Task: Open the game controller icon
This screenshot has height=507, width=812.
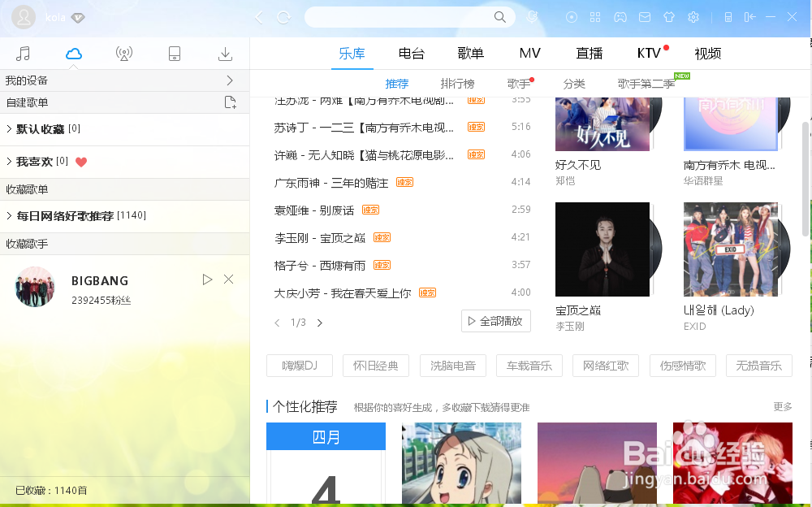Action: [620, 17]
